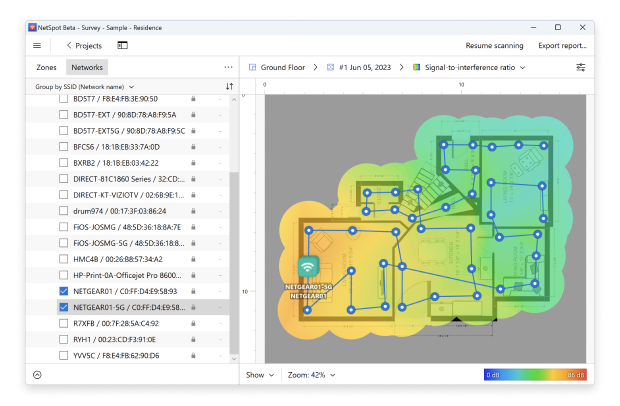Viewport: 620px width, 406px height.
Task: Tick the drum974 network checkbox
Action: pos(63,211)
